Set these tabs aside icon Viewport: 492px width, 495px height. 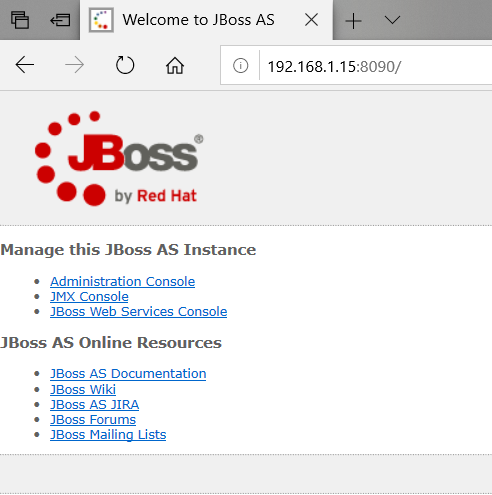coord(60,20)
